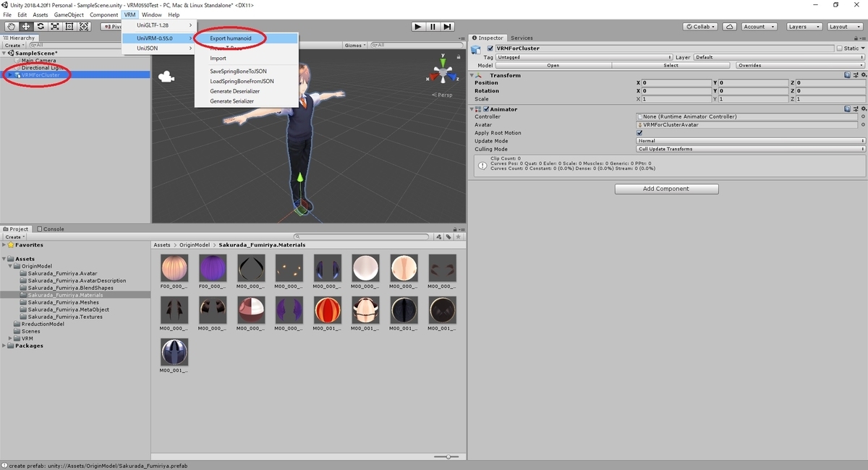Click the Pause button
Viewport: 868px width, 470px height.
click(x=433, y=27)
